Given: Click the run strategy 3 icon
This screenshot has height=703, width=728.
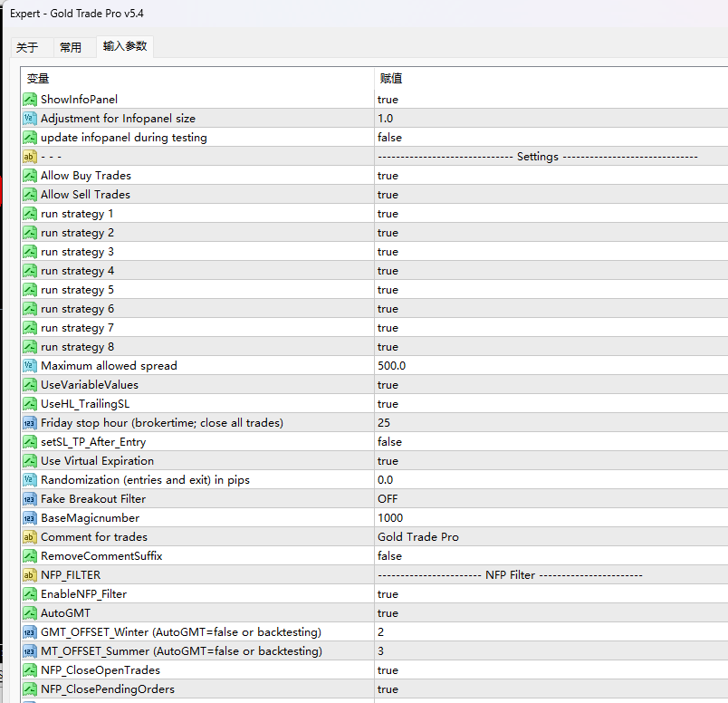Looking at the screenshot, I should tap(30, 252).
